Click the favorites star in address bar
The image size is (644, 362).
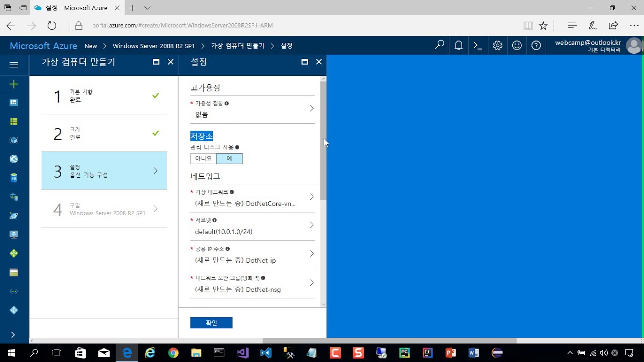543,25
